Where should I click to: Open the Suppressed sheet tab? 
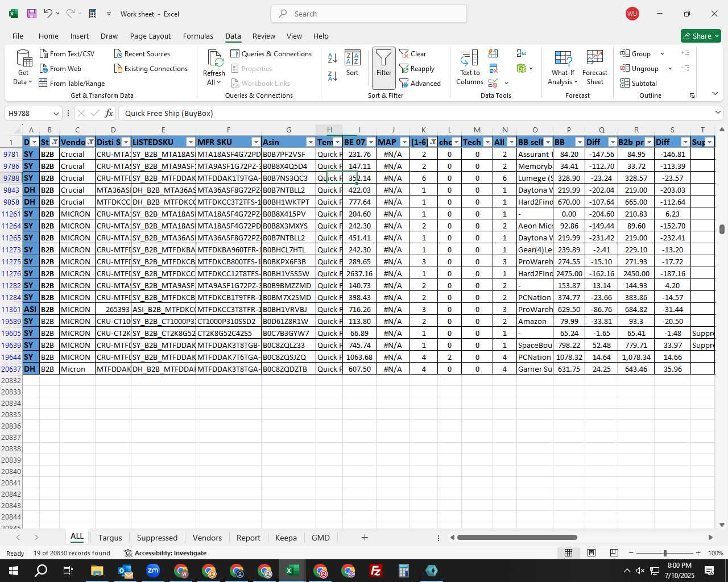[157, 538]
